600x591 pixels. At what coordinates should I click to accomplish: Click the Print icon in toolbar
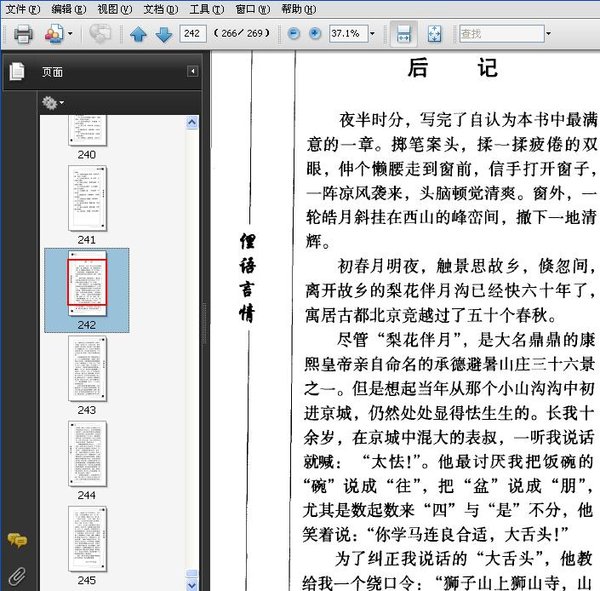tap(23, 34)
